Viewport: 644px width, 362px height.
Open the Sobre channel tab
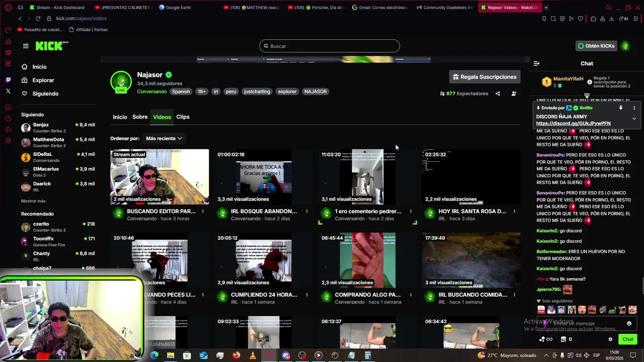click(x=140, y=117)
